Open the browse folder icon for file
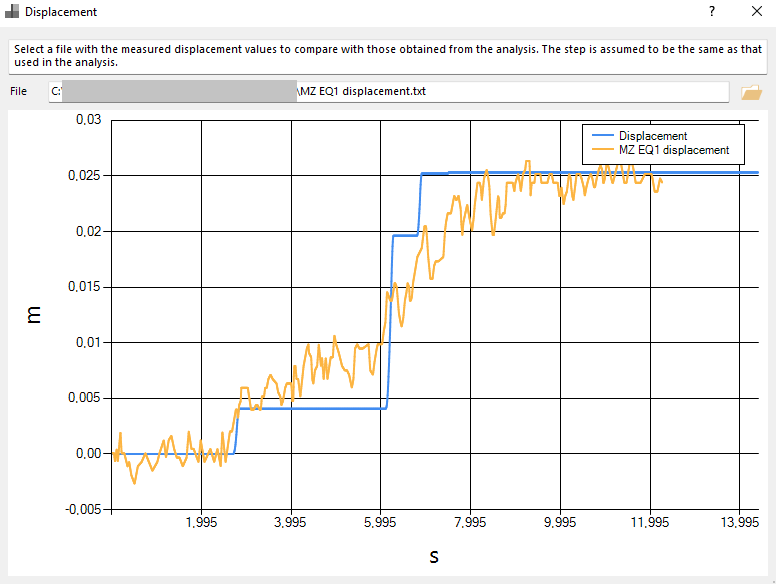 (751, 92)
